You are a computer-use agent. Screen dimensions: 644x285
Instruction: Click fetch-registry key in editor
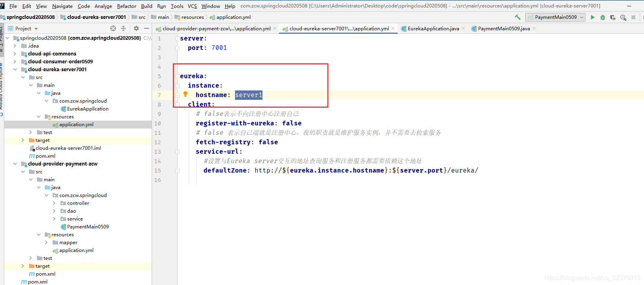[223, 142]
